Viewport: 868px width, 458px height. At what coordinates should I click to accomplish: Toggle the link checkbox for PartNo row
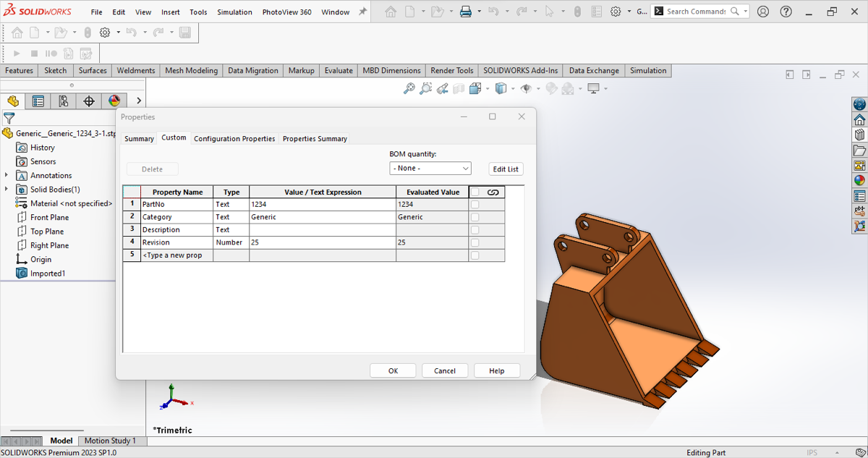475,205
